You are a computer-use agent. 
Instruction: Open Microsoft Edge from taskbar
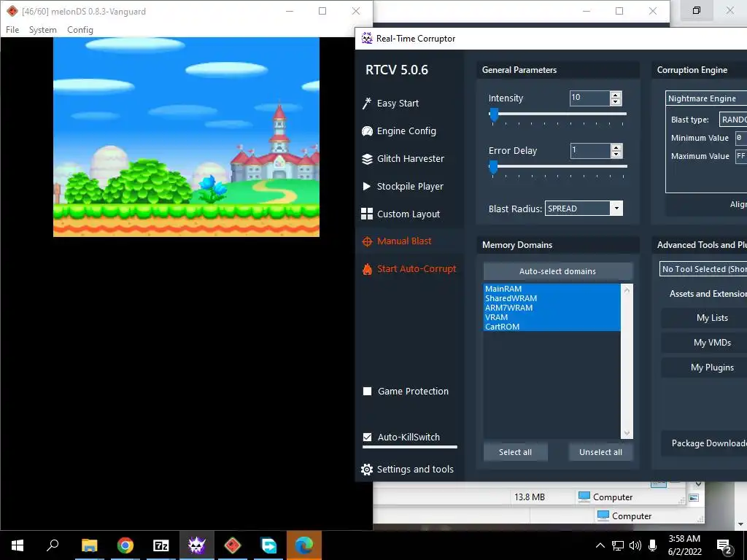click(304, 545)
